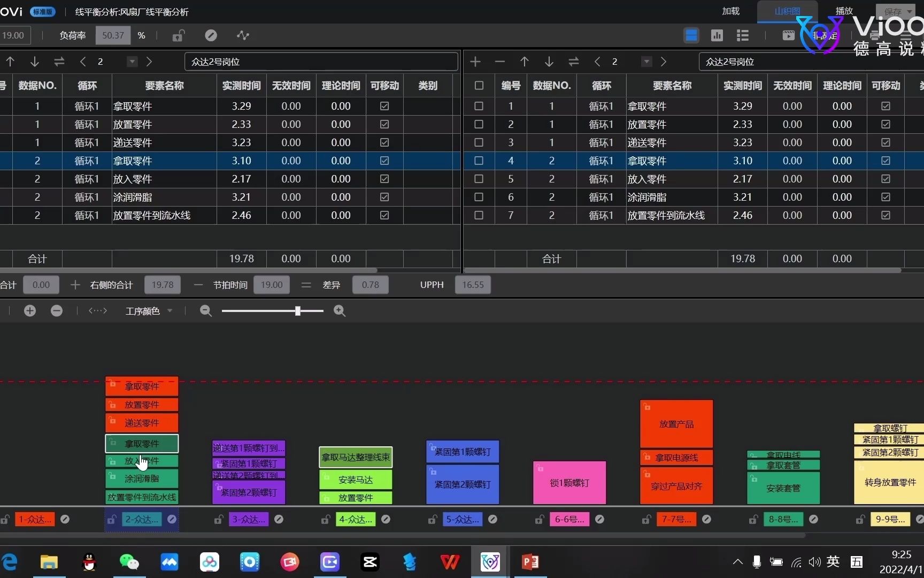Click circled minus icon on chart toolbar
The width and height of the screenshot is (924, 578).
[57, 311]
